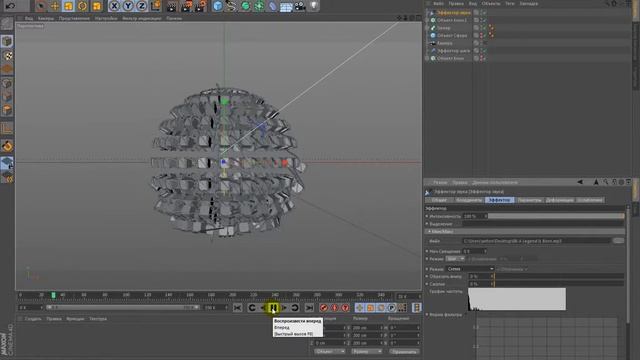The height and width of the screenshot is (360, 640).
Task: Open the deformer objects icon
Action: click(272, 6)
